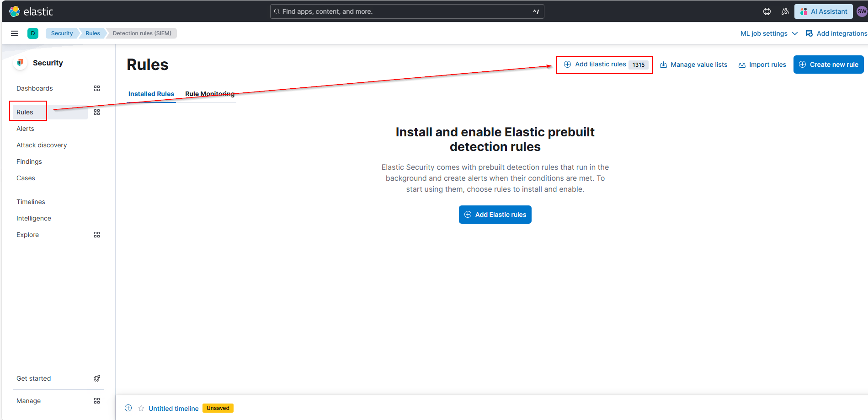Open Rules in sidebar
This screenshot has height=420, width=868.
(x=25, y=112)
